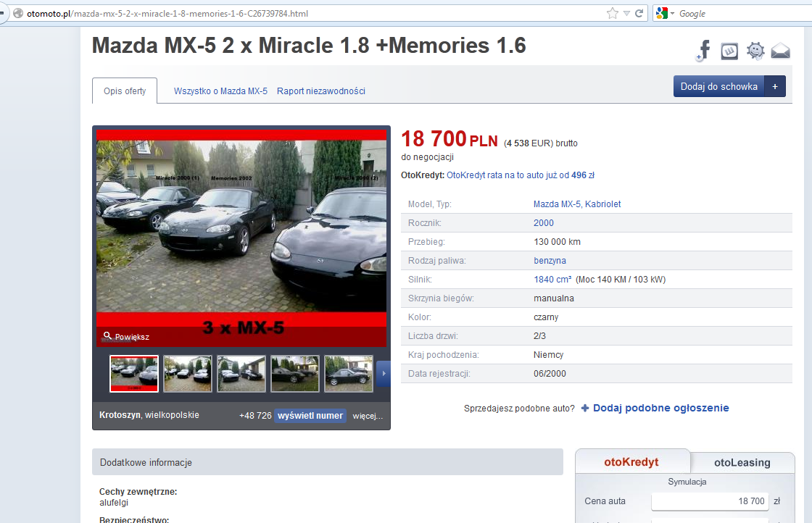812x523 pixels.
Task: Click the site identity globe icon
Action: 18,14
